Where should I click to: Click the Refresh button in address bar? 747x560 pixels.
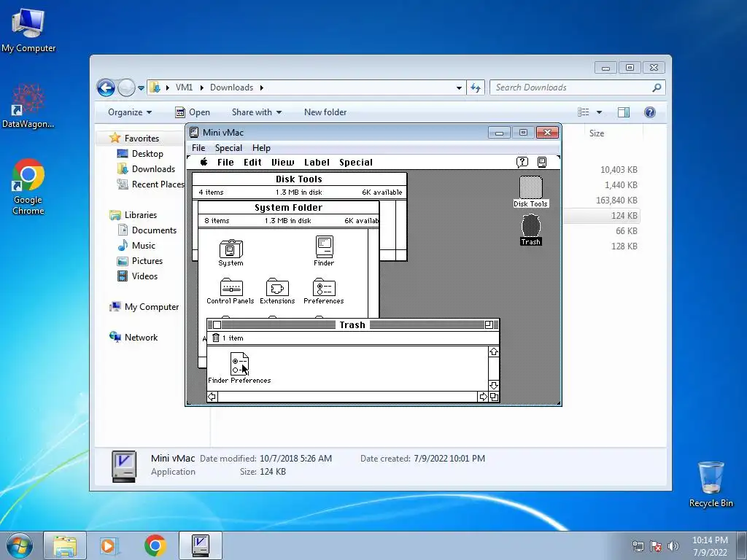(x=476, y=87)
